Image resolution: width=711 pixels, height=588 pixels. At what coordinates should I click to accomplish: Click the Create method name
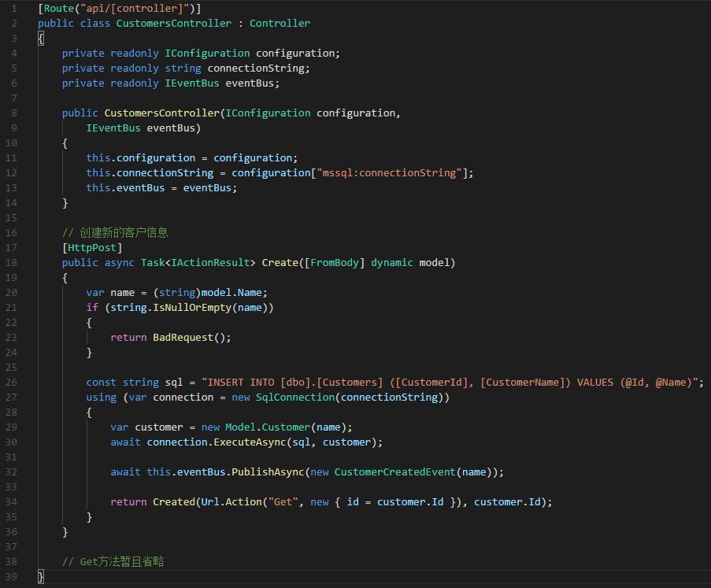tap(280, 263)
